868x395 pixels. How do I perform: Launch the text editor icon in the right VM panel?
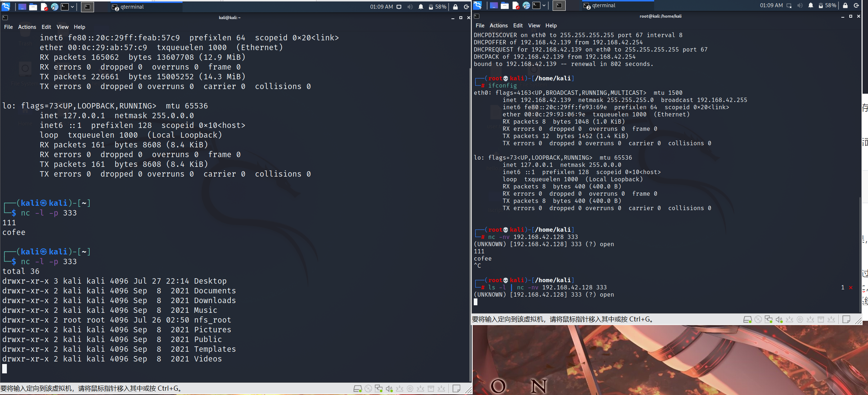[x=516, y=5]
